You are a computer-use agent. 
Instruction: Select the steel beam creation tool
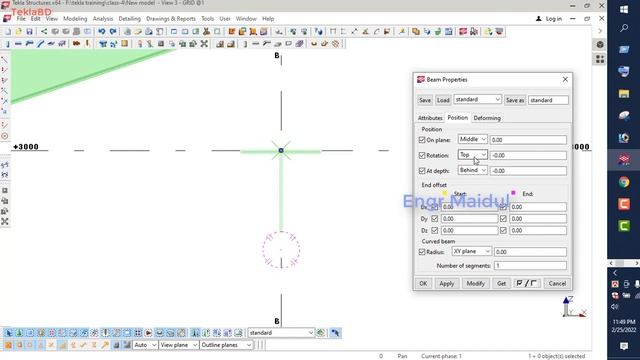[18, 44]
